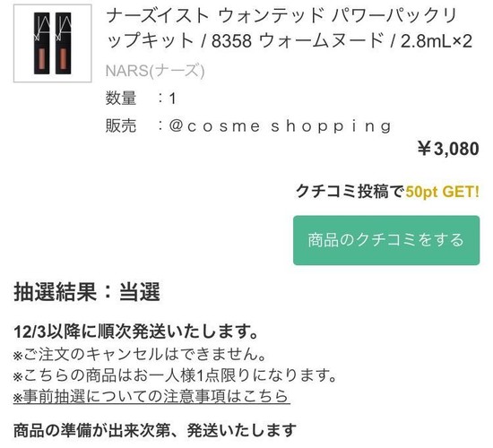Select the quantity value 1
This screenshot has height=448, width=493.
(172, 99)
